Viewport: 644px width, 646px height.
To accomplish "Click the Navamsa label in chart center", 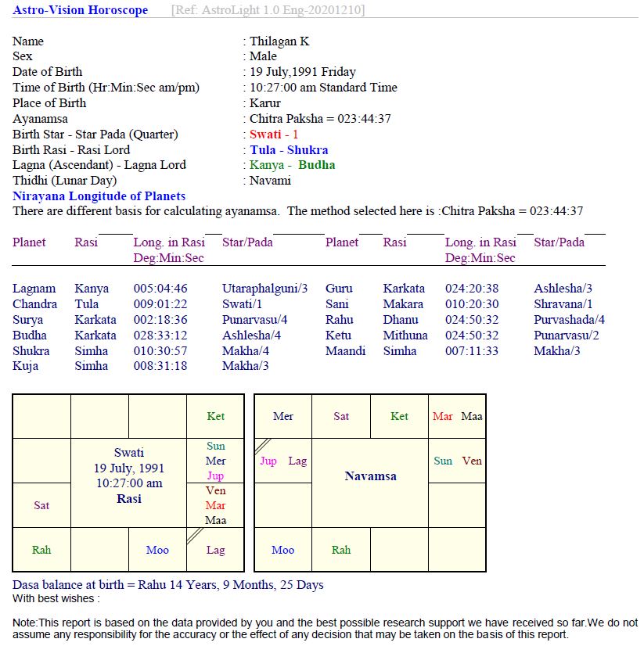I will tap(370, 476).
